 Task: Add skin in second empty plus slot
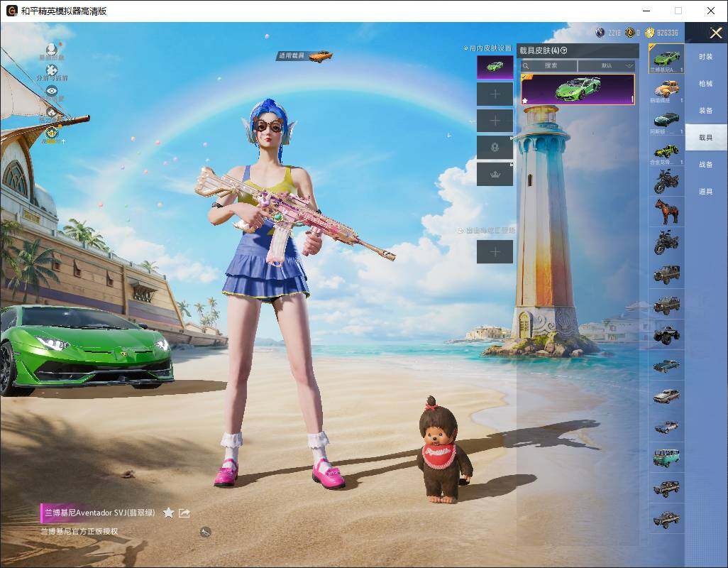(x=495, y=121)
